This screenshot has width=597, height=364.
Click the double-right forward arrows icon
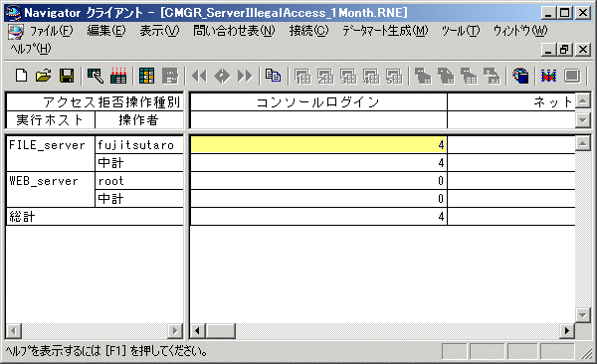[245, 76]
